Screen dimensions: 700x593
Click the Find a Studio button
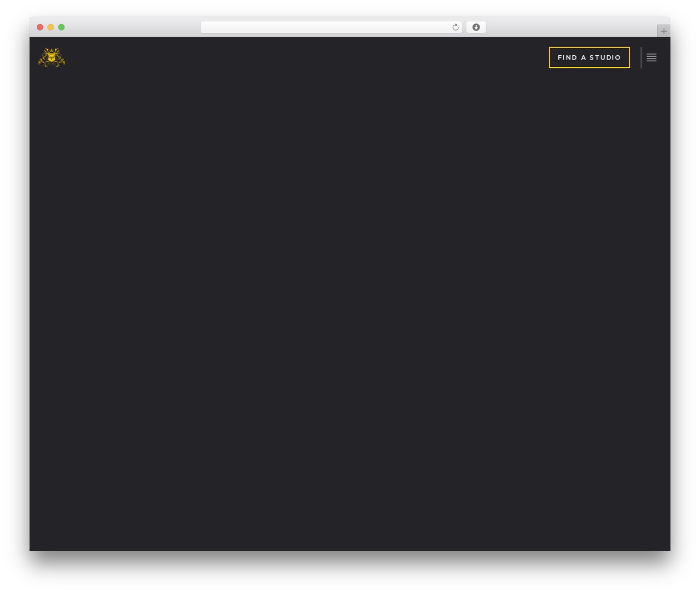tap(590, 57)
